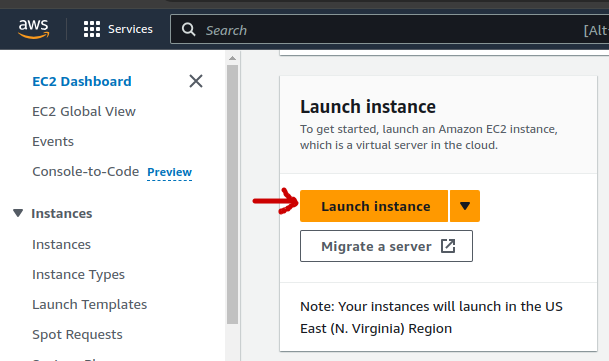This screenshot has height=361, width=609.
Task: Open Spot Requests in the sidebar
Action: click(x=77, y=335)
